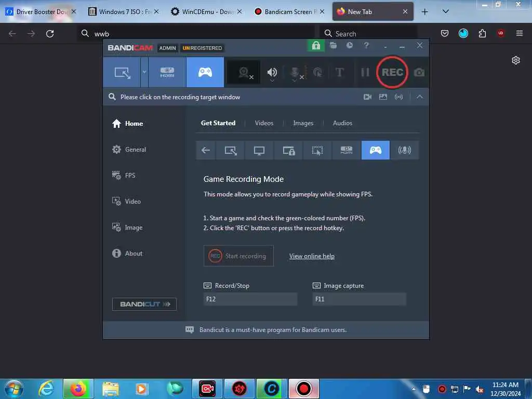Screen dimensions: 532x399
Task: Switch to Audios tab
Action: (x=342, y=123)
